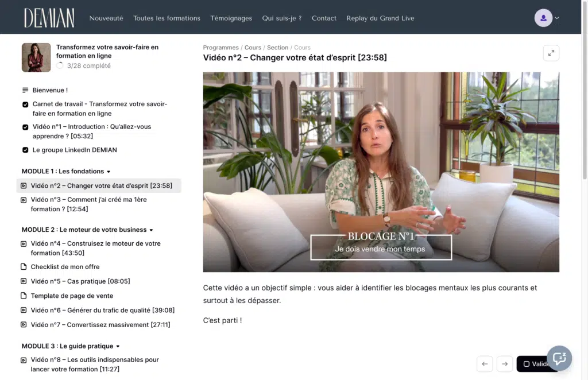Play the Blocage N°1 lesson video
The height and width of the screenshot is (380, 588).
(x=381, y=172)
